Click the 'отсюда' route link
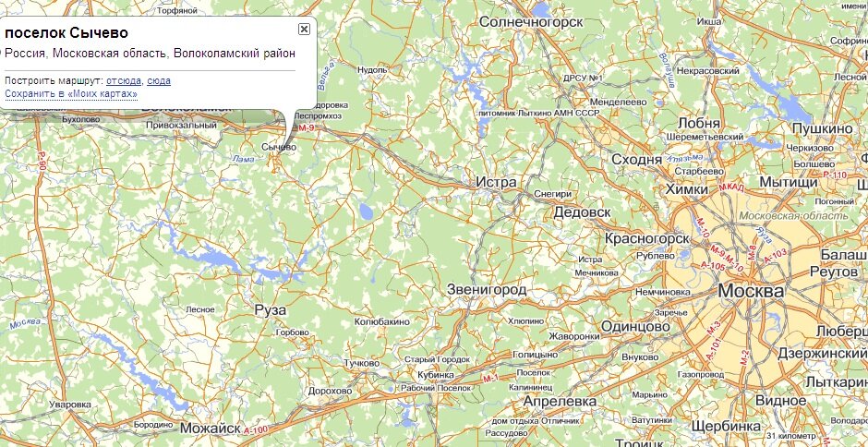 tap(124, 81)
